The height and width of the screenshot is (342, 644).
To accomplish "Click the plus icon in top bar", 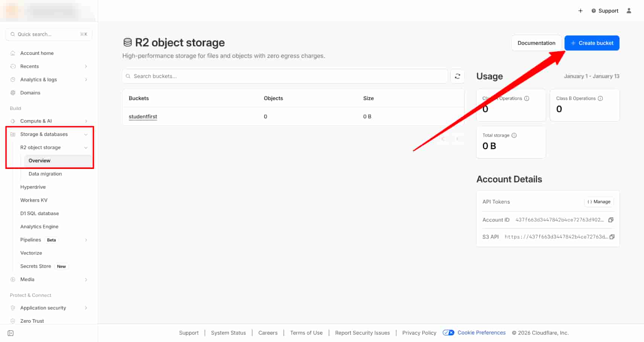I will [580, 11].
